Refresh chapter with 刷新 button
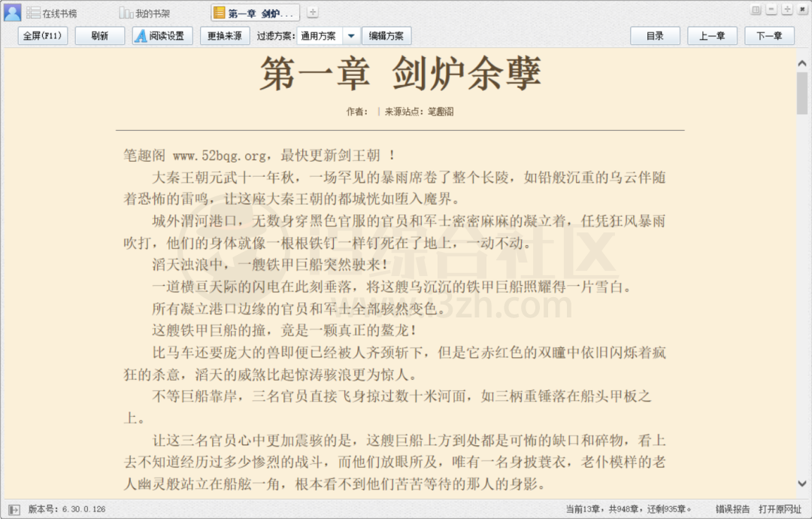This screenshot has height=519, width=812. click(99, 36)
